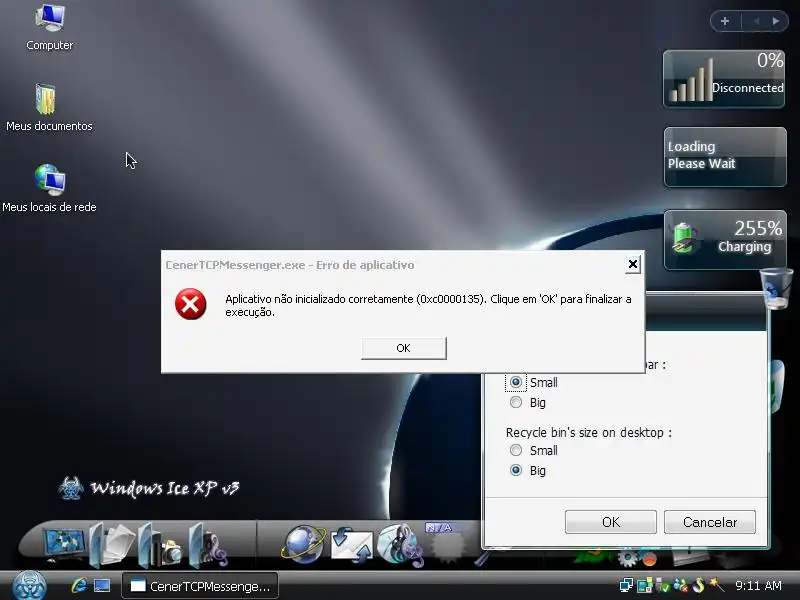Choose Small for Recycle bin's size on desktop
The width and height of the screenshot is (800, 600).
coord(516,450)
